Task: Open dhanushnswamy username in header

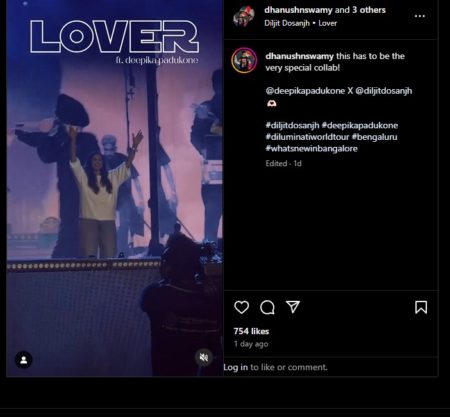Action: (x=298, y=10)
